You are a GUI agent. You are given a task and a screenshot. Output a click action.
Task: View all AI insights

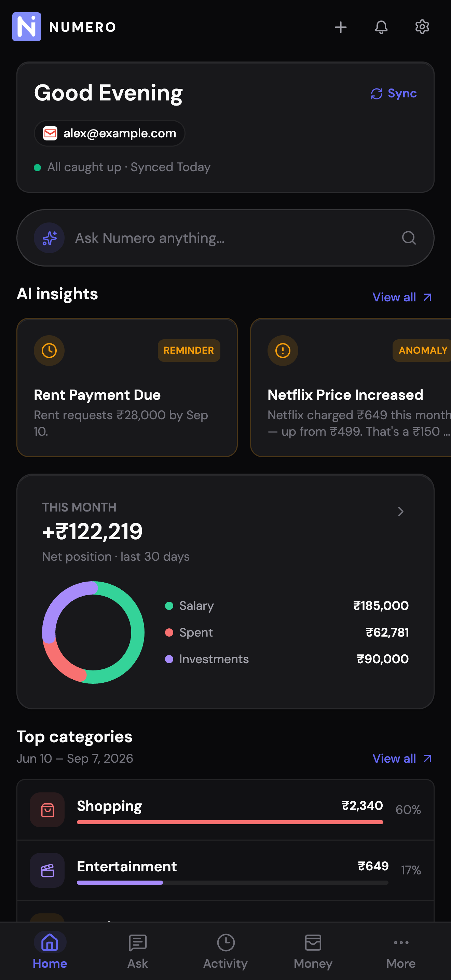(402, 297)
